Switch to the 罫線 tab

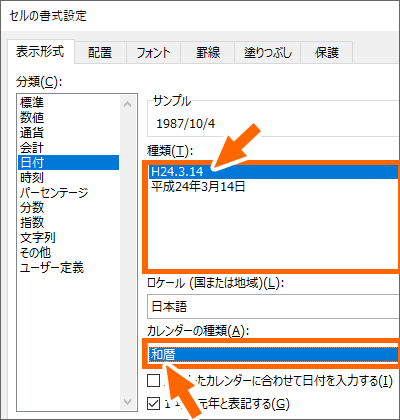[x=208, y=53]
